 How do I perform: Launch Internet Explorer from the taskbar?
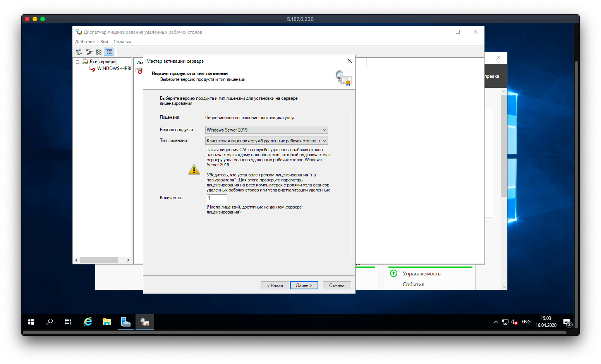point(88,322)
